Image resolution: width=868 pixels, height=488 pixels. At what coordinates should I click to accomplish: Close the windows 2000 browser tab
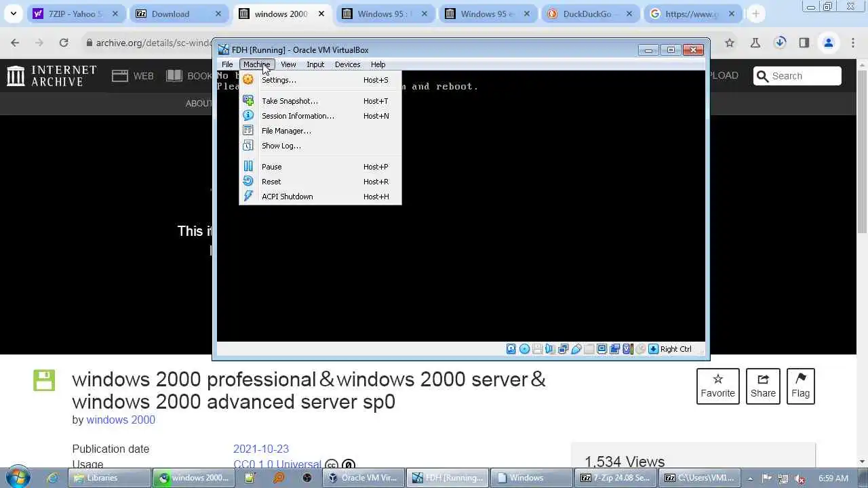321,14
